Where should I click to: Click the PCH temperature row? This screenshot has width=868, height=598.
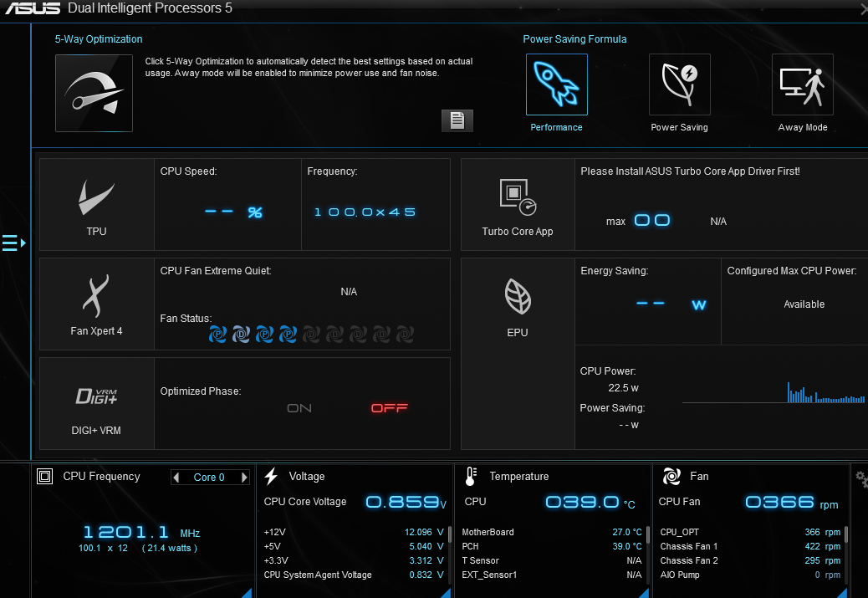click(552, 546)
